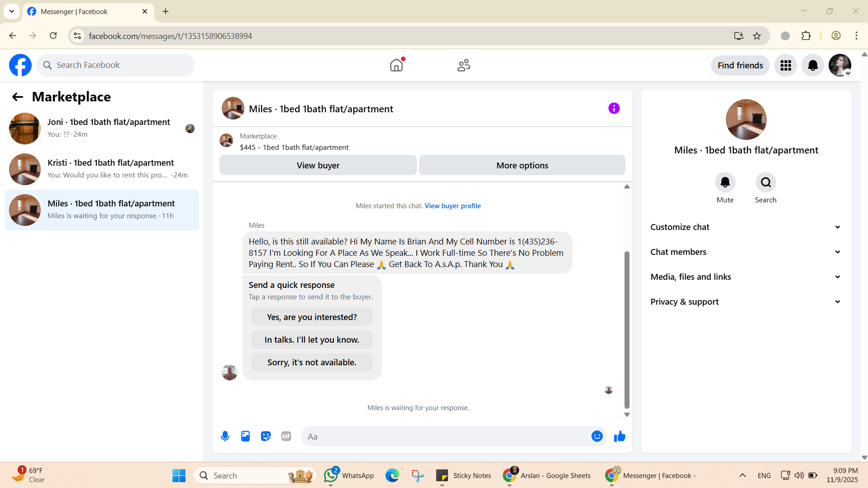This screenshot has height=488, width=868.
Task: View site information icon in address bar
Action: (77, 36)
